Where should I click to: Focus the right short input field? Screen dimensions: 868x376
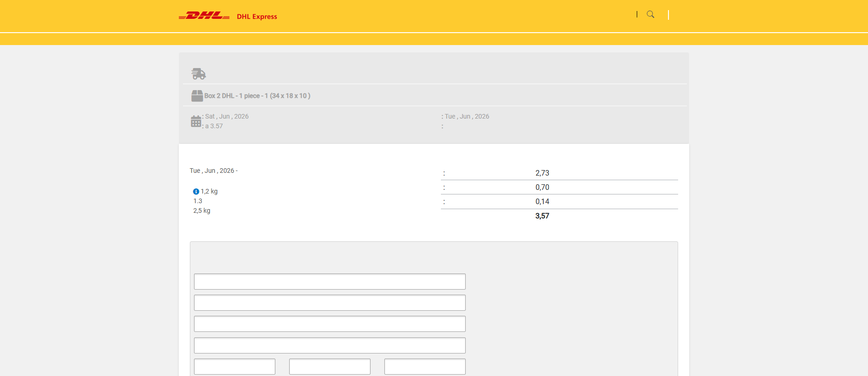(425, 366)
